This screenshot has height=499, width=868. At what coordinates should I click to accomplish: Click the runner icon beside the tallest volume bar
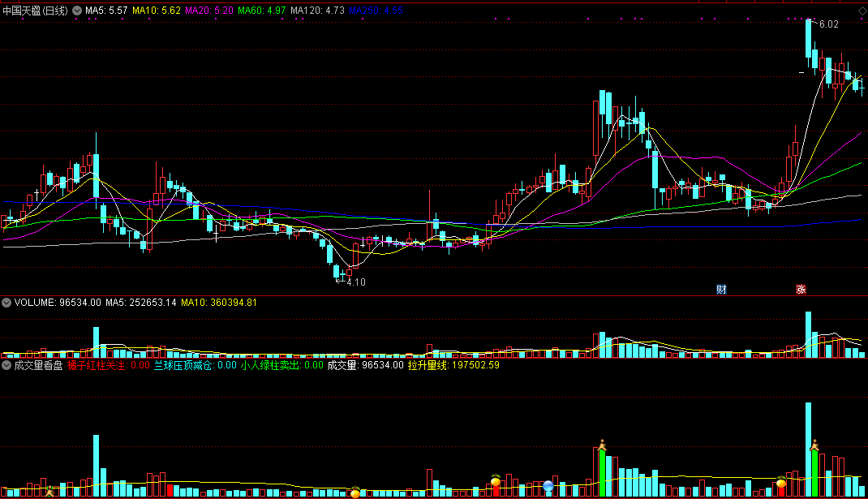(814, 445)
